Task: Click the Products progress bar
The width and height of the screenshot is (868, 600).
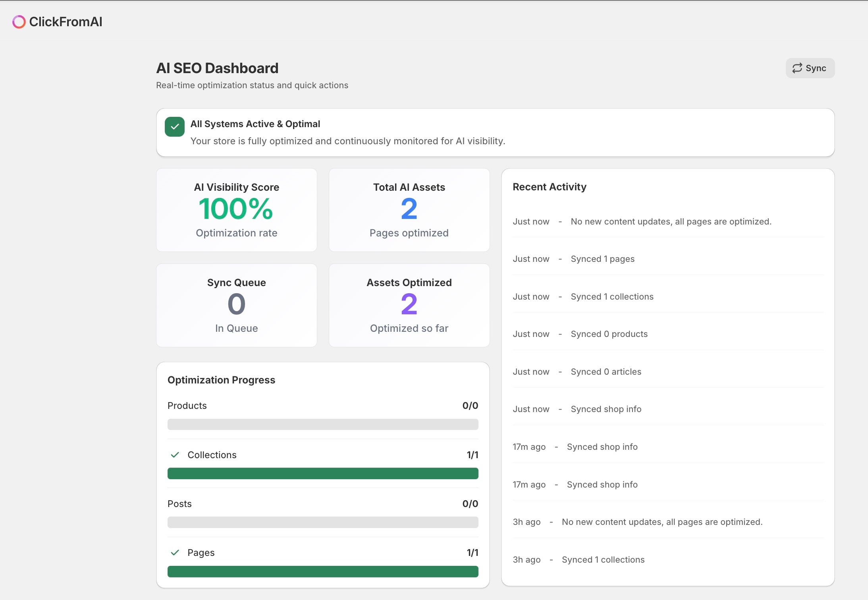Action: pos(323,424)
